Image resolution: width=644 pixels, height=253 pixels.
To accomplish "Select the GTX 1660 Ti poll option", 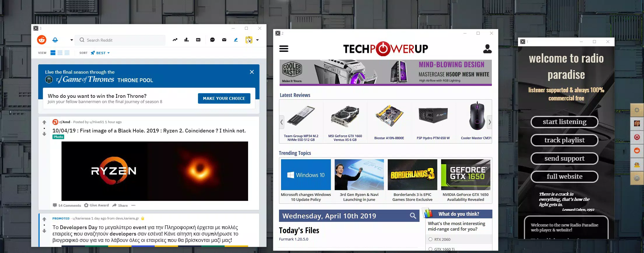I will click(x=430, y=249).
